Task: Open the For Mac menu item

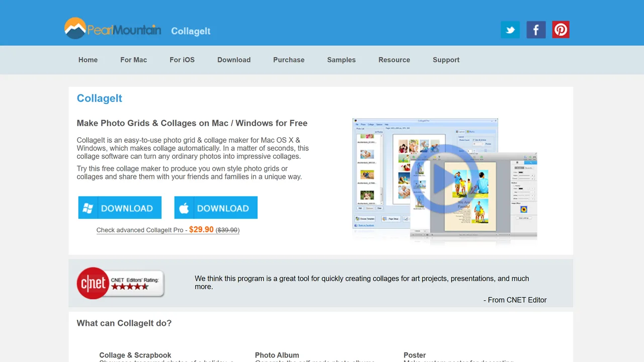Action: (133, 60)
